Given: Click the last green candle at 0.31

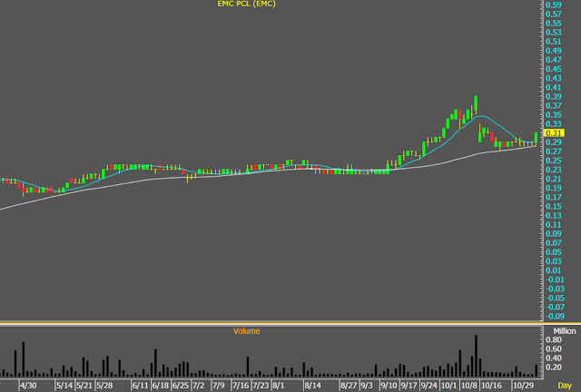Looking at the screenshot, I should pyautogui.click(x=536, y=137).
